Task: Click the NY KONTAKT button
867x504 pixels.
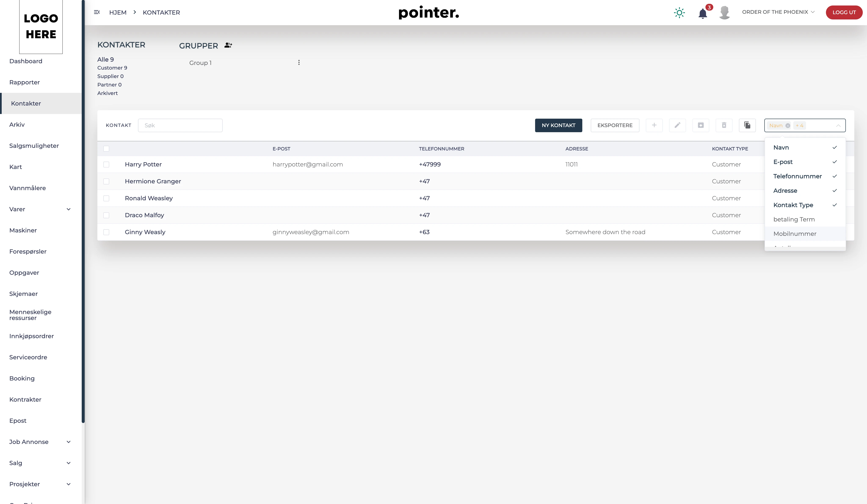Action: [x=558, y=125]
